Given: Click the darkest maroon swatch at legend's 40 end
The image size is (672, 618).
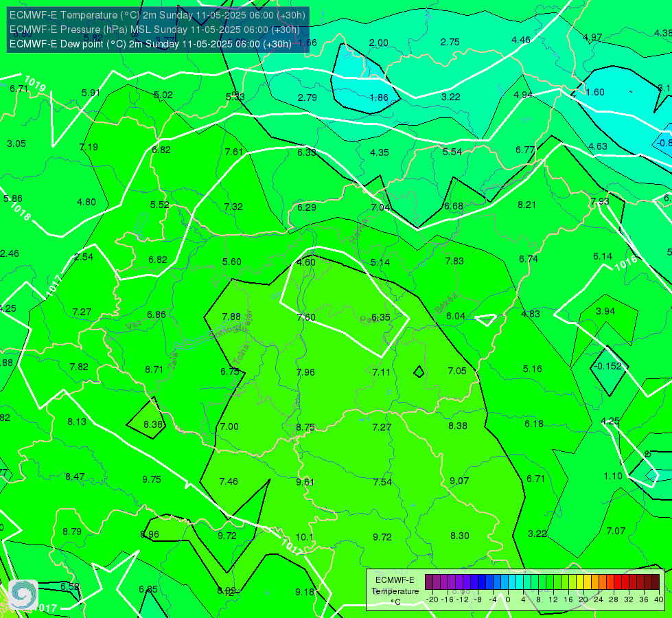Looking at the screenshot, I should (656, 582).
